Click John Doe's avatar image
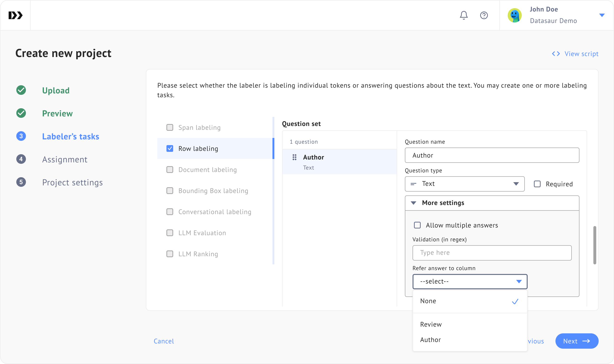614x364 pixels. click(514, 15)
